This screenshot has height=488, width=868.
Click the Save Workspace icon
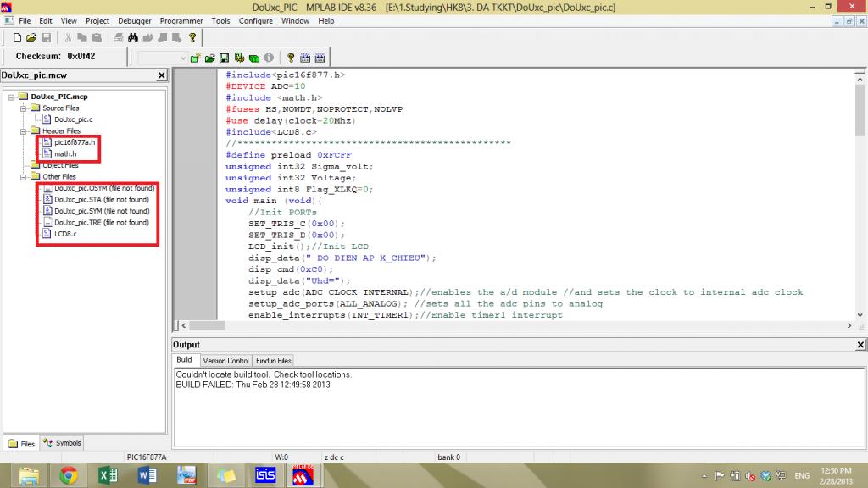tap(225, 58)
